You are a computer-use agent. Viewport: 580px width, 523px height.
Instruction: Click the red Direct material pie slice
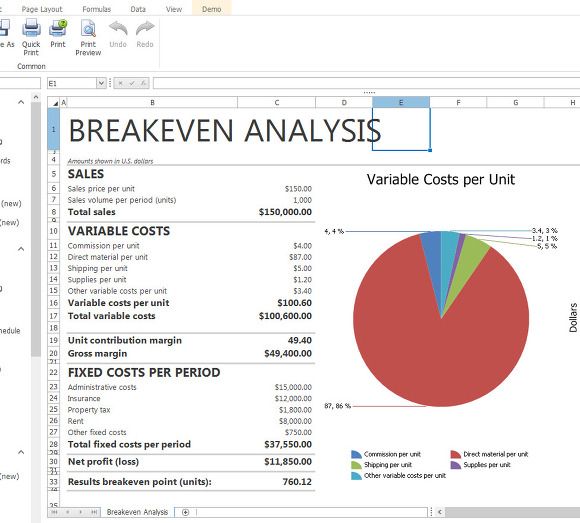[440, 351]
